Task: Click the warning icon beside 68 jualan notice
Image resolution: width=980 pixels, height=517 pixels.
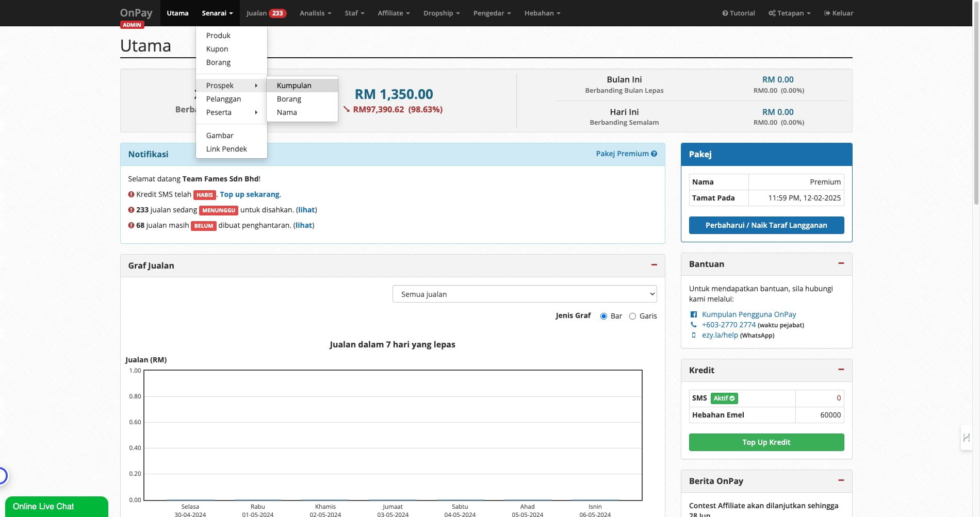Action: click(x=131, y=225)
